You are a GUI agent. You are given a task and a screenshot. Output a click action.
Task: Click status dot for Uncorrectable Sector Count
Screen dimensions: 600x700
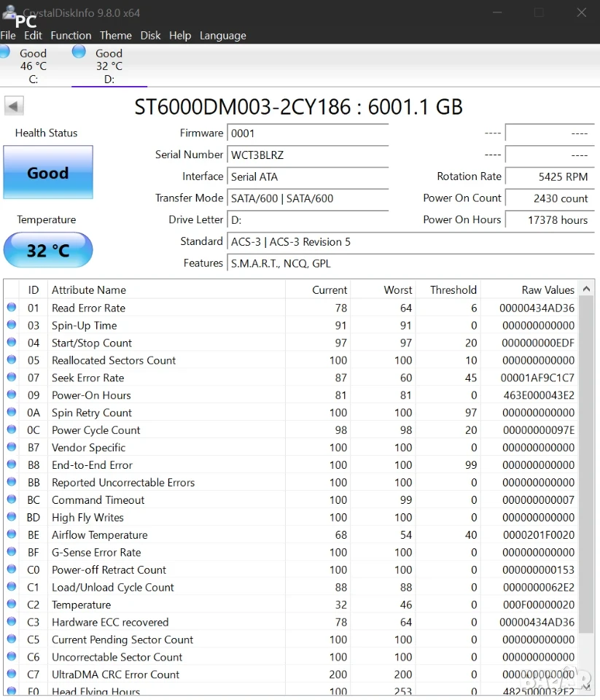(x=12, y=656)
